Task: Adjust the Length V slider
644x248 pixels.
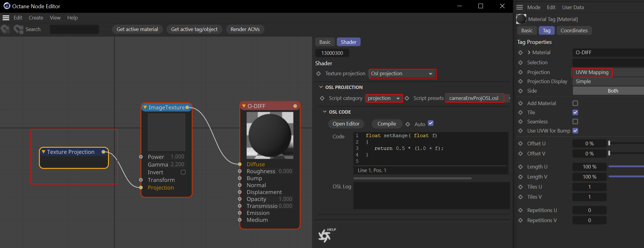Action: point(626,176)
